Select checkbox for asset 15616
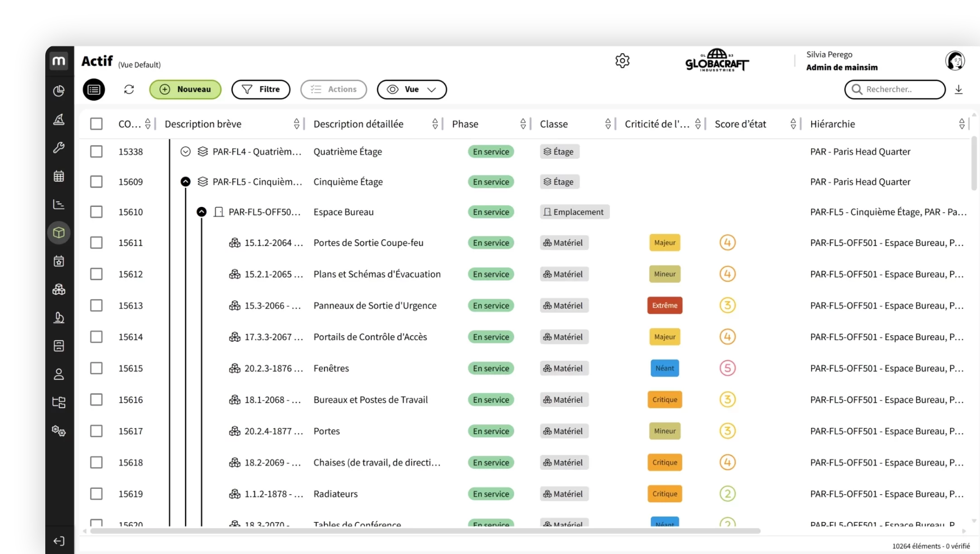 point(96,400)
